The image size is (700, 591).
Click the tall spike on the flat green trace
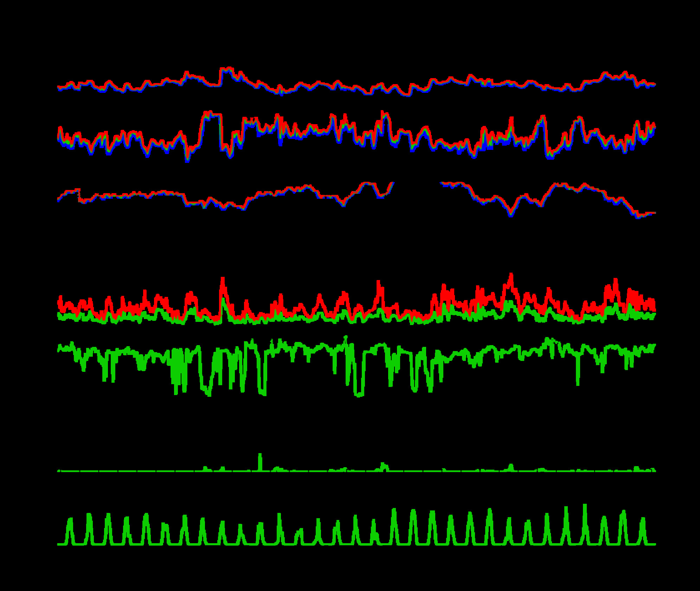pyautogui.click(x=260, y=462)
